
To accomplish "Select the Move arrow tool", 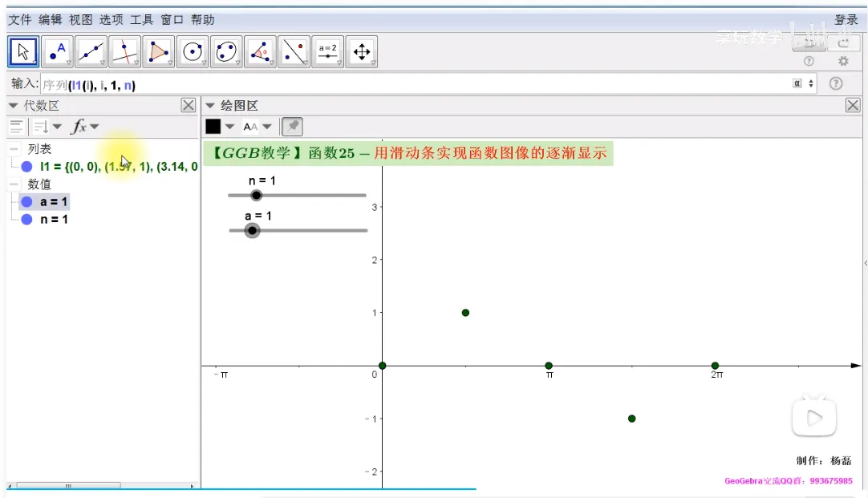I will 23,52.
